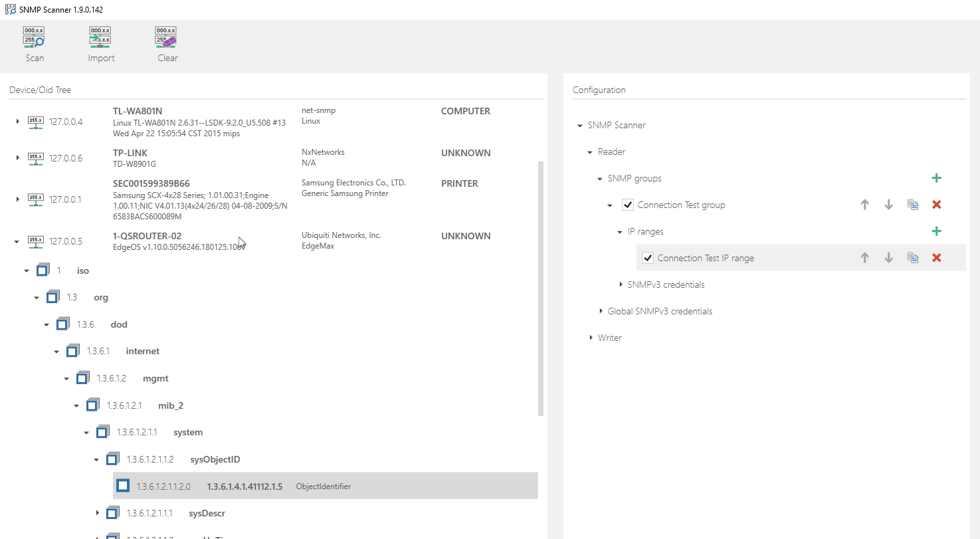This screenshot has width=980, height=539.
Task: Click the Import toolbar icon
Action: tap(101, 38)
